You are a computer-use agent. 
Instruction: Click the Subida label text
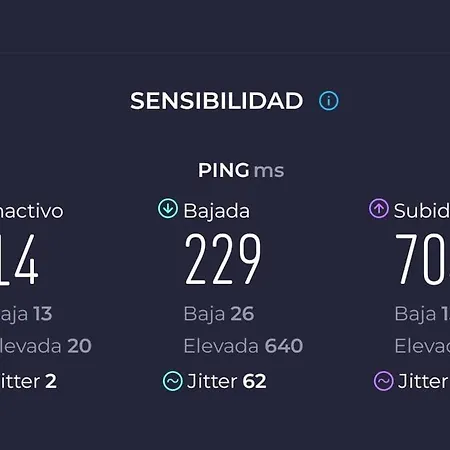[422, 211]
